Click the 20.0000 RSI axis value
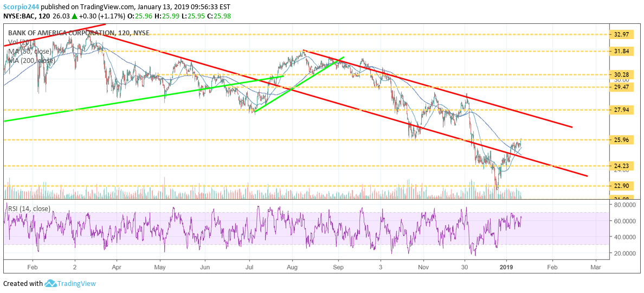644x293 pixels. (624, 253)
